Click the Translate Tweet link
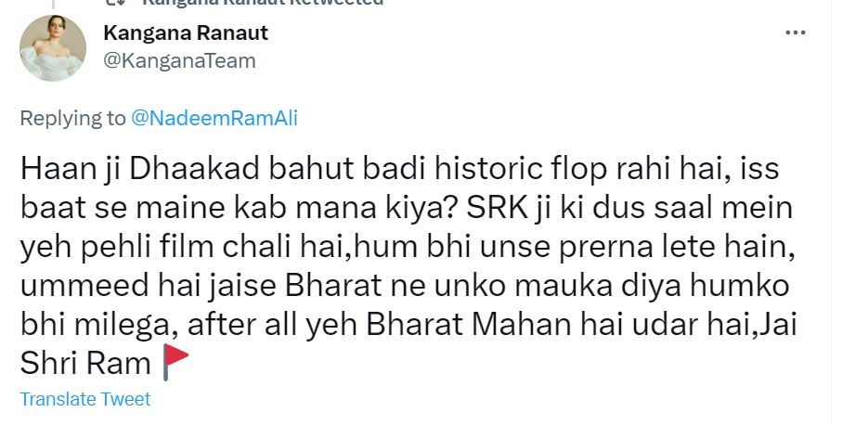This screenshot has width=868, height=425. click(x=85, y=399)
